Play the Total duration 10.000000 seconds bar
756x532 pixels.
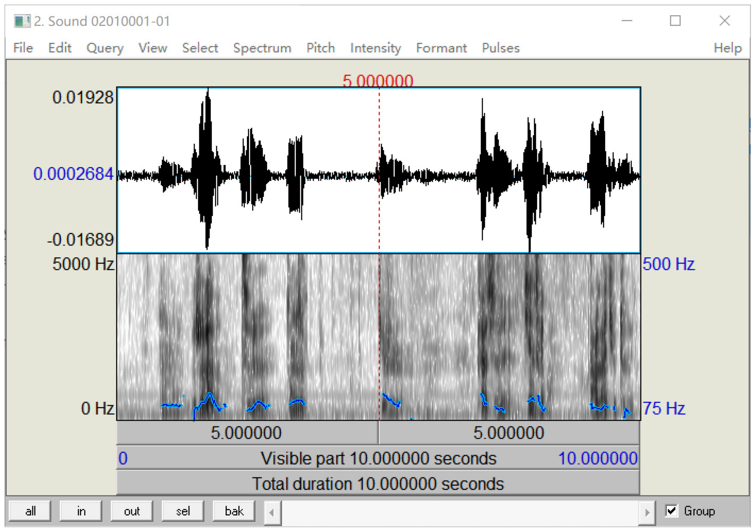pyautogui.click(x=378, y=484)
